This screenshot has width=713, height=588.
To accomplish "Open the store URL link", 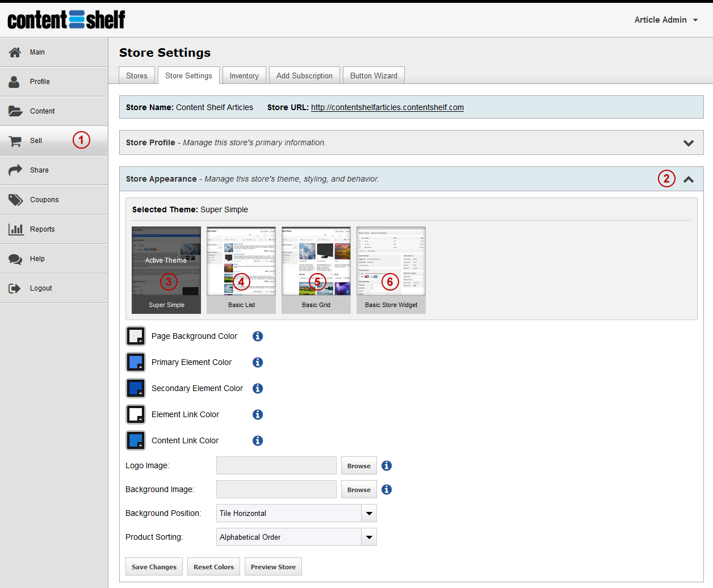I will click(387, 107).
